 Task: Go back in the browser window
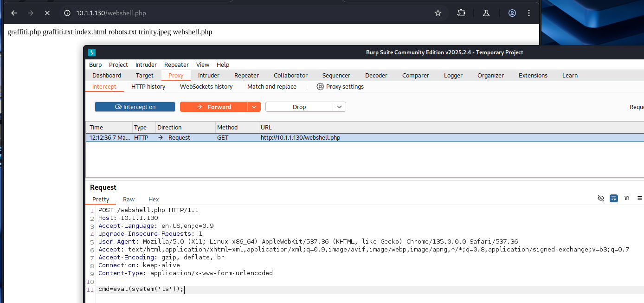pos(14,13)
